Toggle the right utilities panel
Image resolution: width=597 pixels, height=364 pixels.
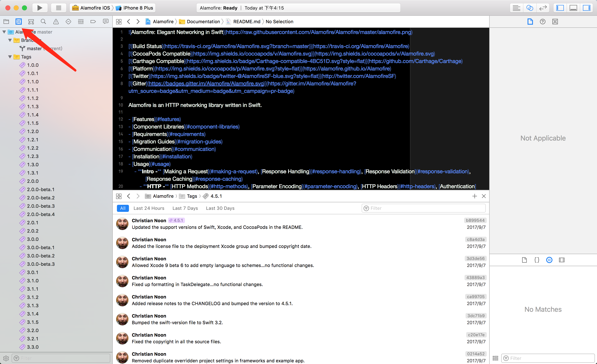[x=586, y=8]
